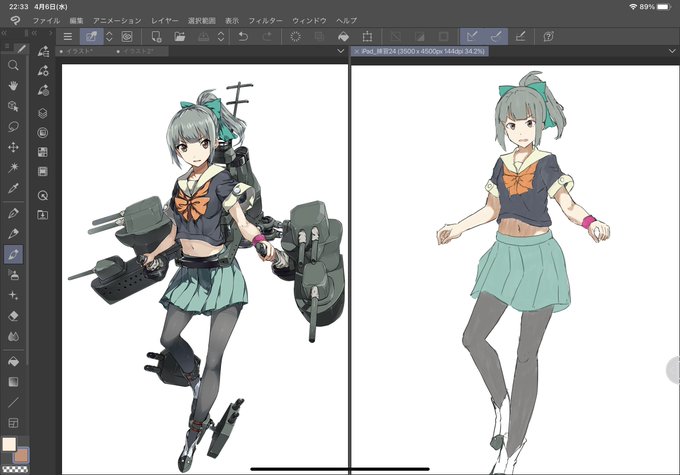Select the Fill bucket tool

pos(13,361)
